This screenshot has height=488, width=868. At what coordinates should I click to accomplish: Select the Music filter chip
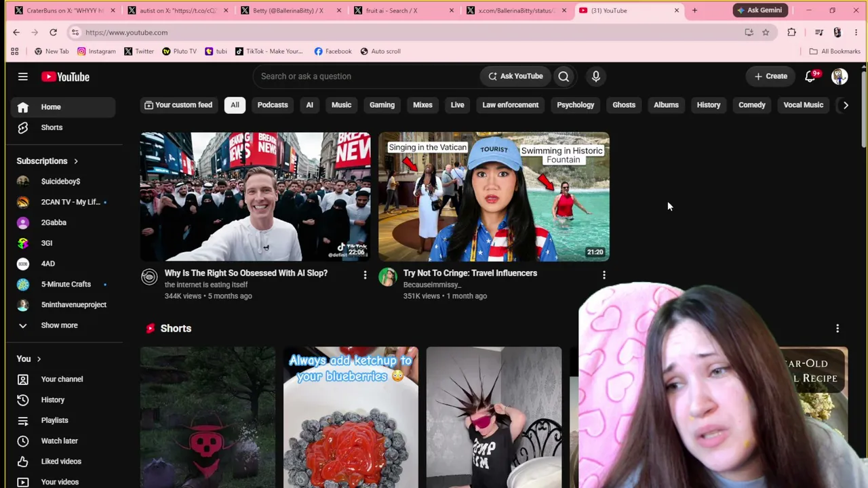341,105
